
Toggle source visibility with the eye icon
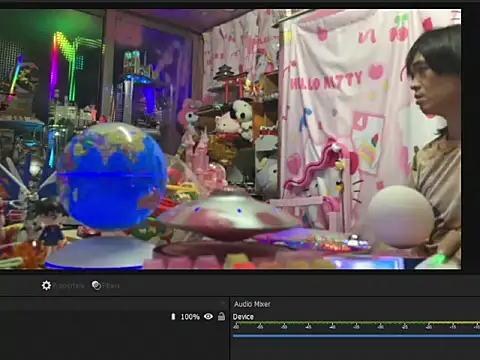click(208, 316)
